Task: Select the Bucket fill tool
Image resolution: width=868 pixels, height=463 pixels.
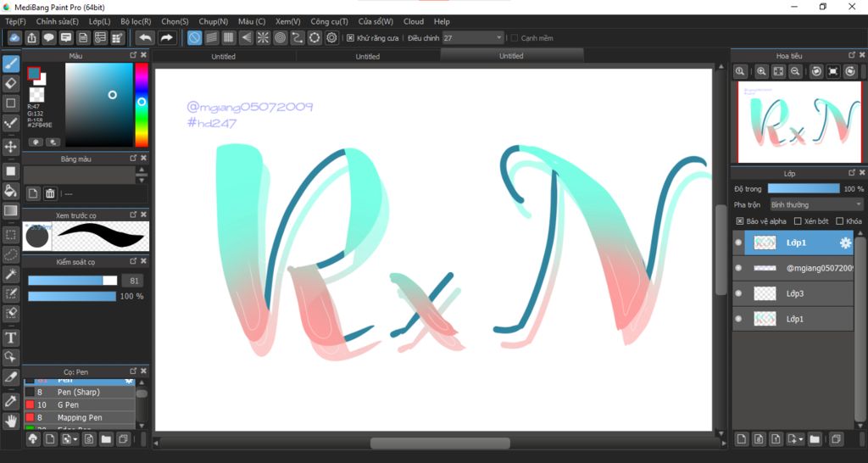Action: [10, 191]
